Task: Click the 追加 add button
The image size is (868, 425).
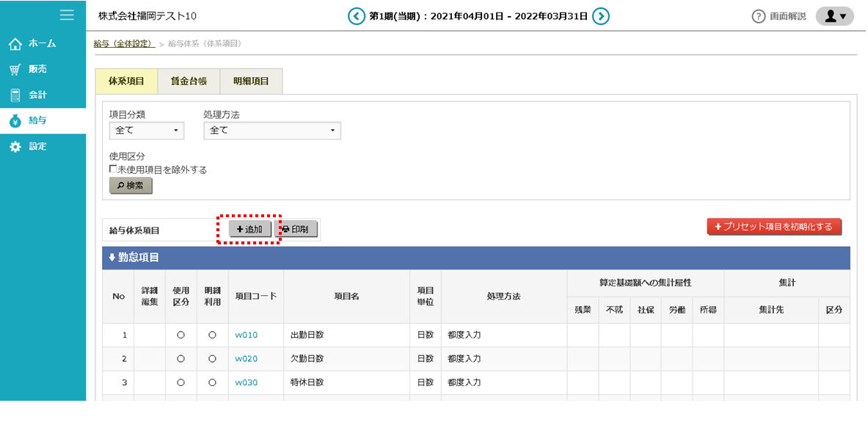Action: point(249,229)
